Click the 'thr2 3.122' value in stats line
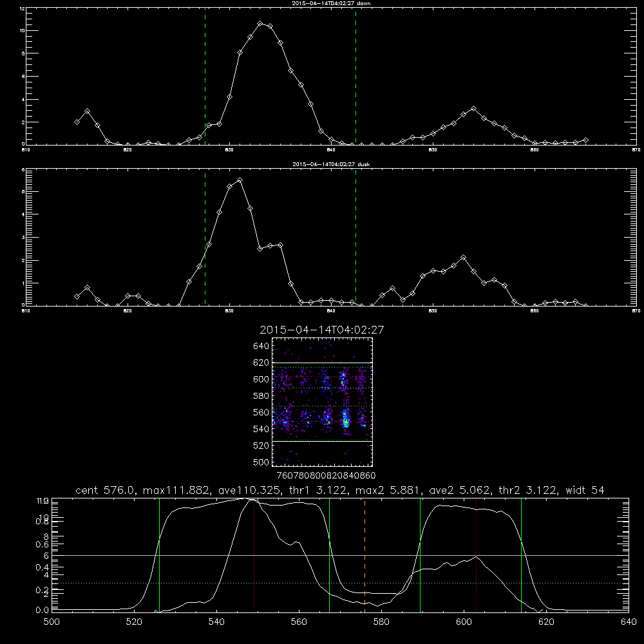 [528, 490]
